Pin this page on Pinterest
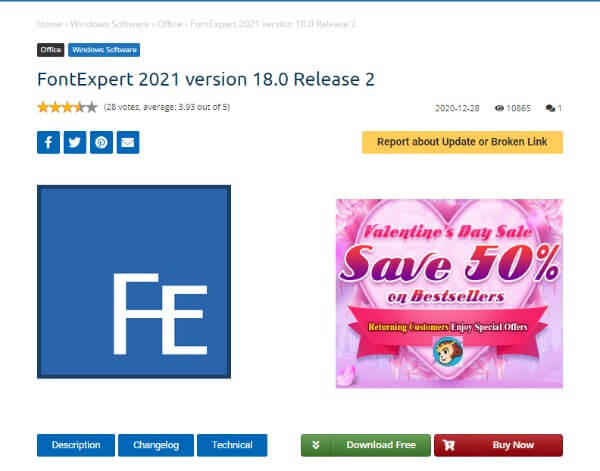600x471 pixels. (101, 142)
